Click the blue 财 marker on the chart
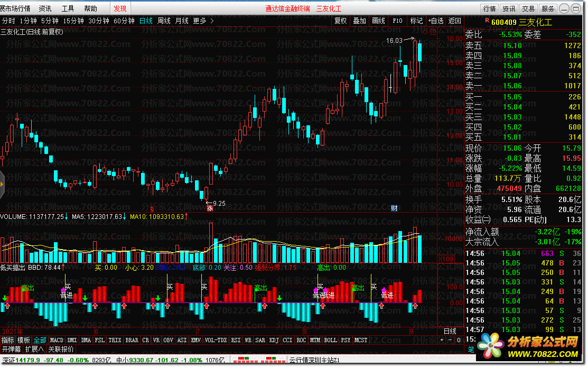Viewport: 588px width, 367px height. (394, 208)
